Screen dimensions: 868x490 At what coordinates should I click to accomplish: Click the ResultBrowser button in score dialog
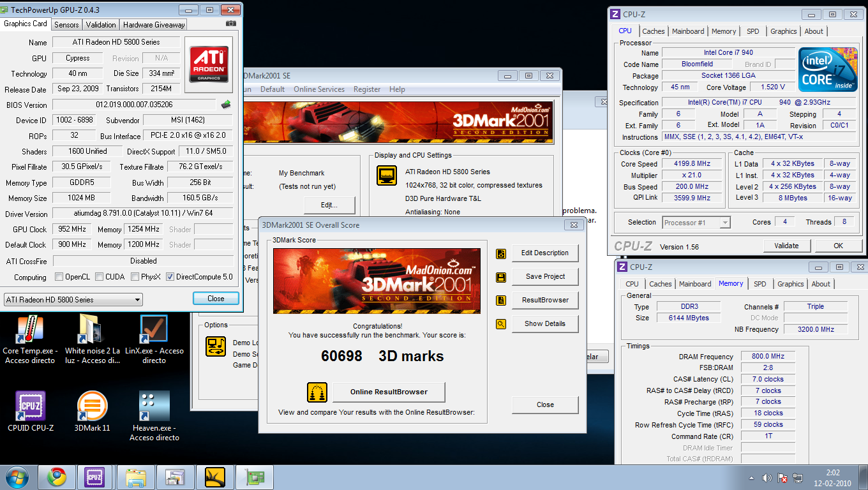click(x=544, y=300)
